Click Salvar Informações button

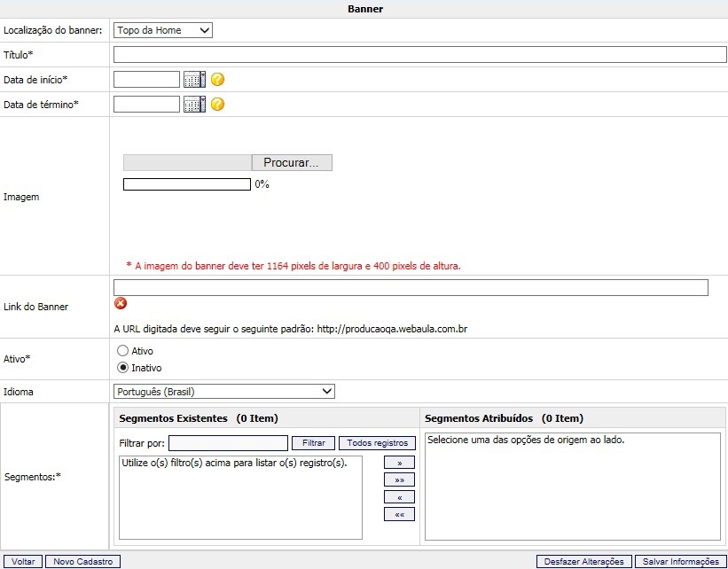pyautogui.click(x=681, y=561)
